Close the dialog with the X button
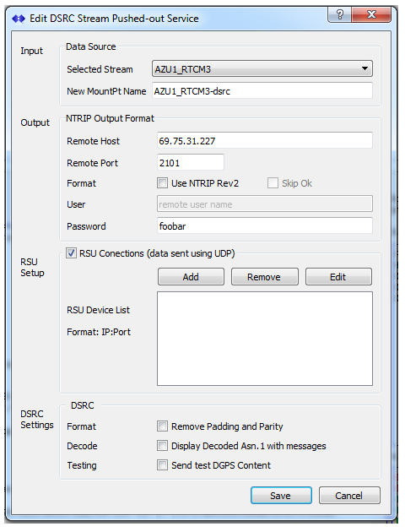The image size is (405, 532). point(371,14)
